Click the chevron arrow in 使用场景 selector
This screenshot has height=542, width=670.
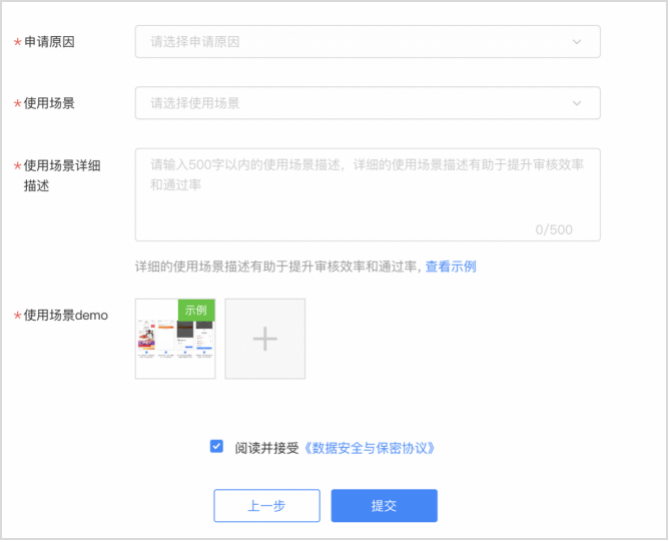[577, 103]
